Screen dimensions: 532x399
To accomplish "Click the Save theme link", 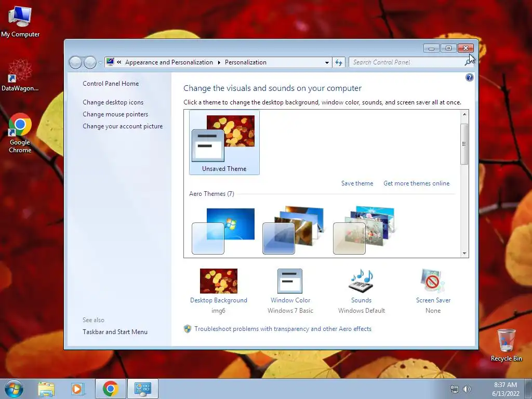I will click(357, 183).
